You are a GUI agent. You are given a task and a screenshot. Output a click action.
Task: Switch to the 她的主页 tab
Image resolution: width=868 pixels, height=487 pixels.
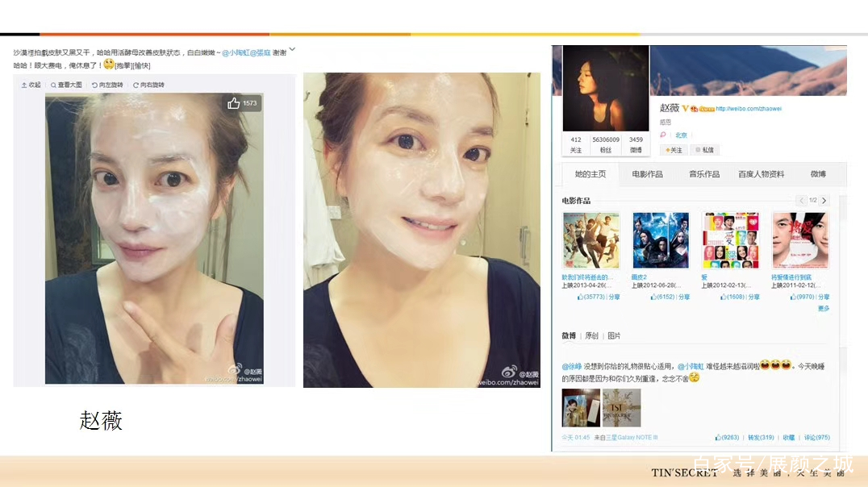[x=590, y=174]
